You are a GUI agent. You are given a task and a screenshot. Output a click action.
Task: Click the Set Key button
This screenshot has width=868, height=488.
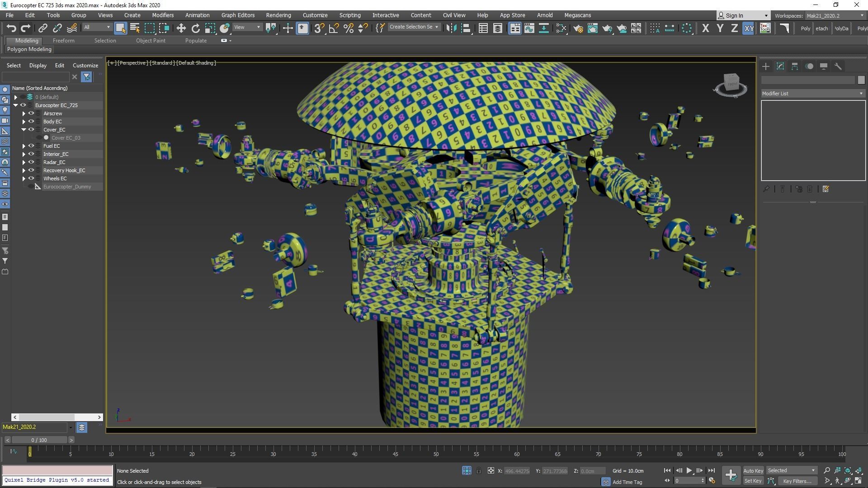tap(753, 481)
